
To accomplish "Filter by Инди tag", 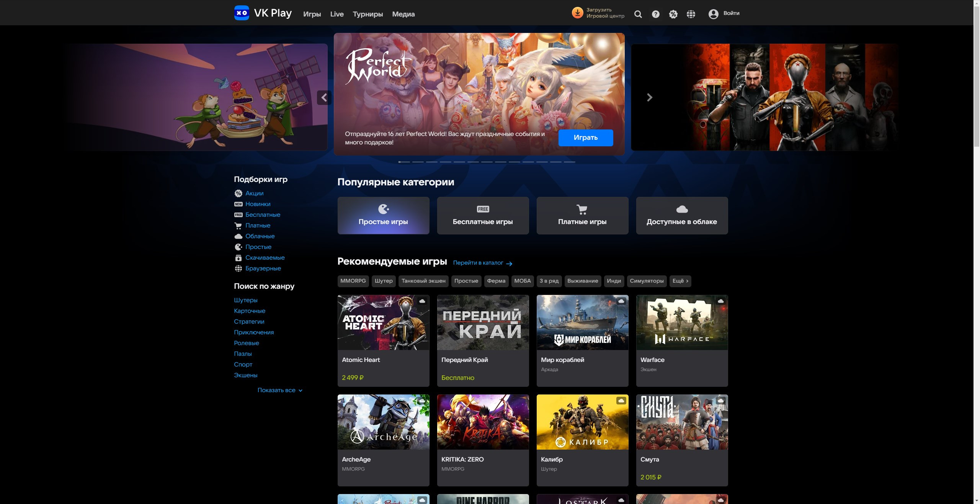I will pyautogui.click(x=614, y=281).
